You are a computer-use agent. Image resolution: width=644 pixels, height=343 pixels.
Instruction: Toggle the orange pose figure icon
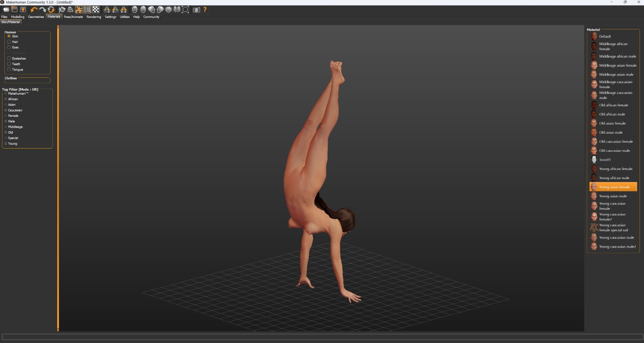tap(79, 10)
